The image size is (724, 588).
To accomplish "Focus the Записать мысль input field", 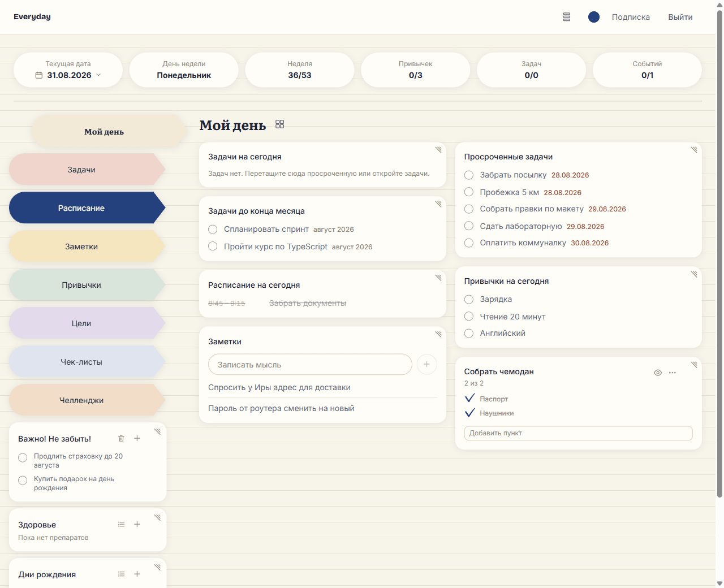I will 310,365.
